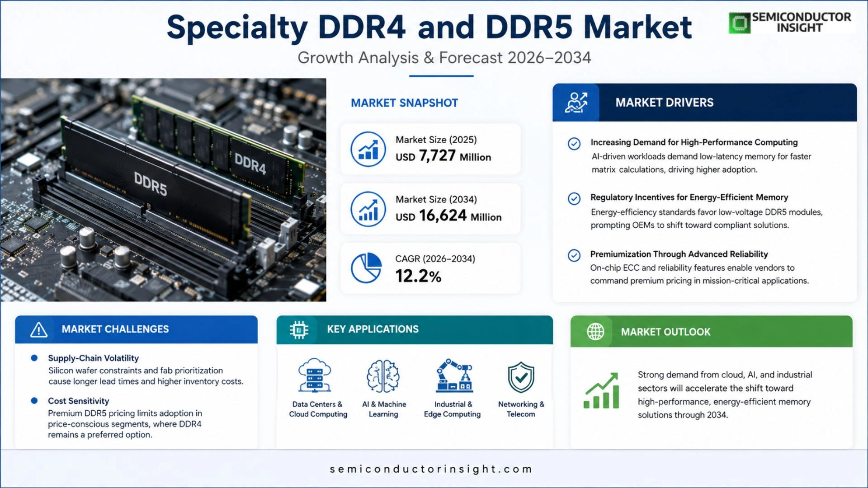868x488 pixels.
Task: Click the Silicon wafer constraints description text
Action: pyautogui.click(x=146, y=376)
